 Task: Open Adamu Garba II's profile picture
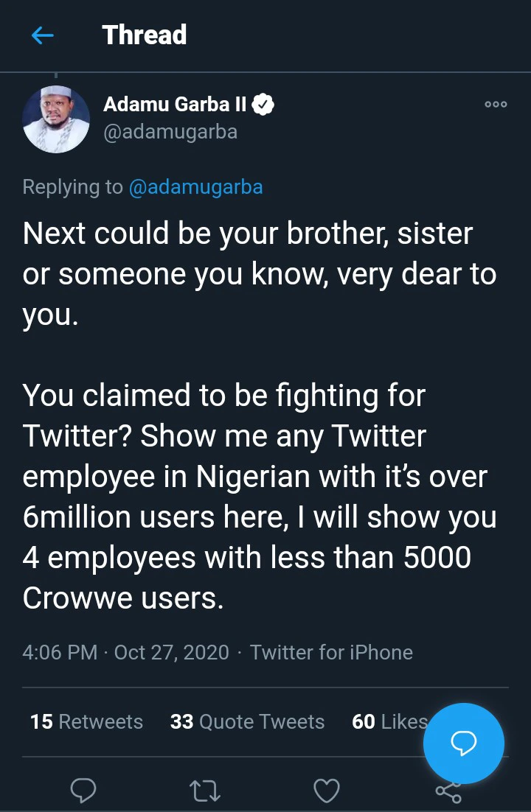[x=56, y=119]
